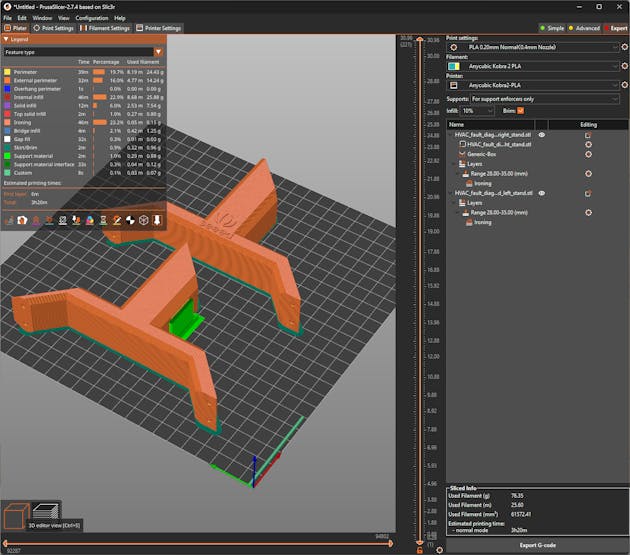Image resolution: width=630 pixels, height=555 pixels.
Task: Toggle Tool marker icon in legend toolbar
Action: 158,219
